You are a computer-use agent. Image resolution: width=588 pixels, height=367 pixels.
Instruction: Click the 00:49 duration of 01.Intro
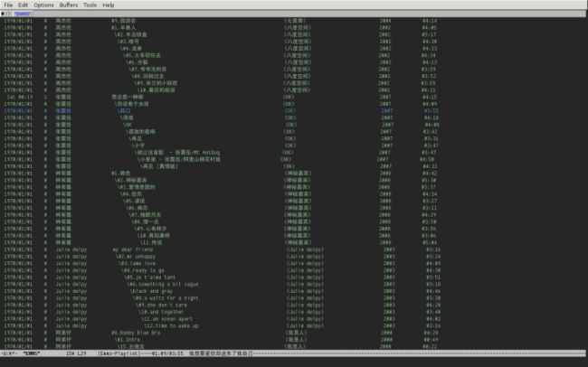(x=430, y=340)
